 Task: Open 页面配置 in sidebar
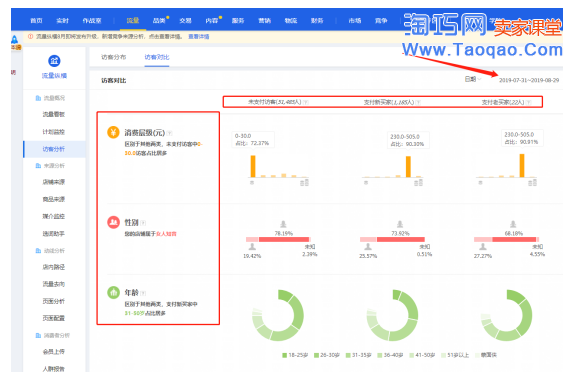point(54,318)
